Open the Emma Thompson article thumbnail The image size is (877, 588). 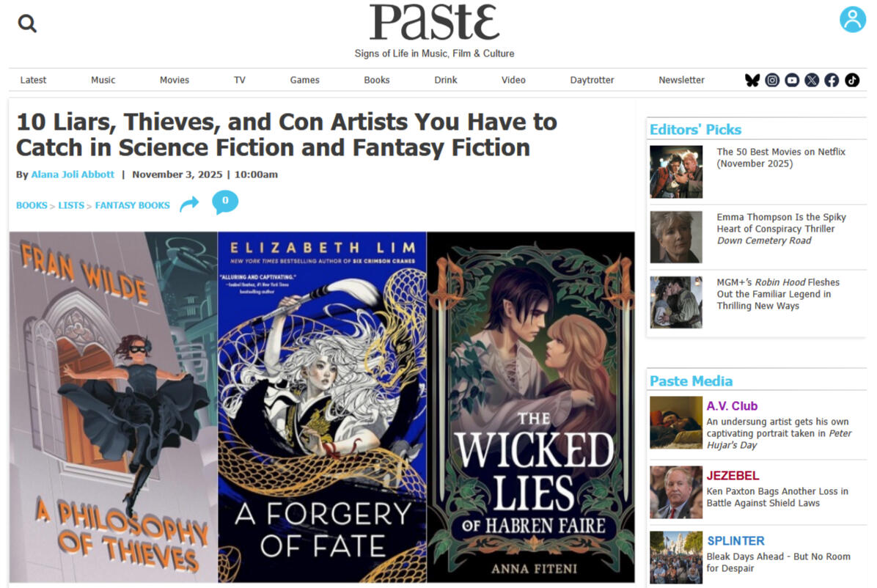click(x=675, y=238)
